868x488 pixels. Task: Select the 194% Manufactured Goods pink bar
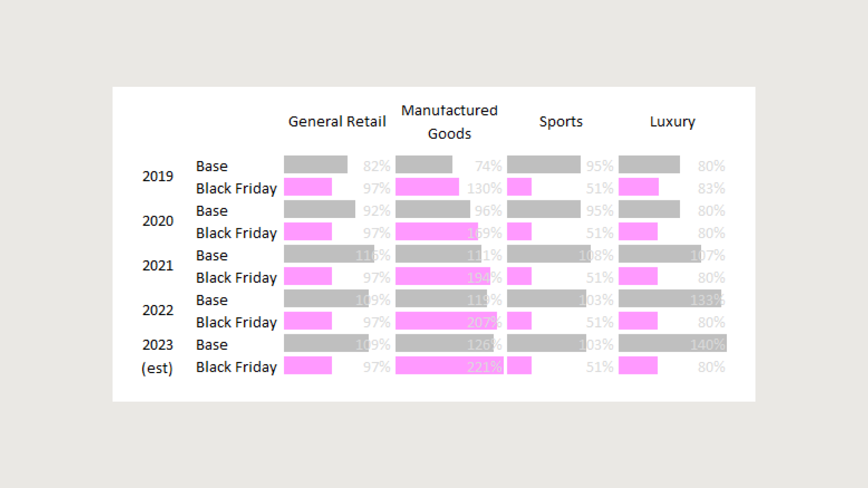(443, 276)
